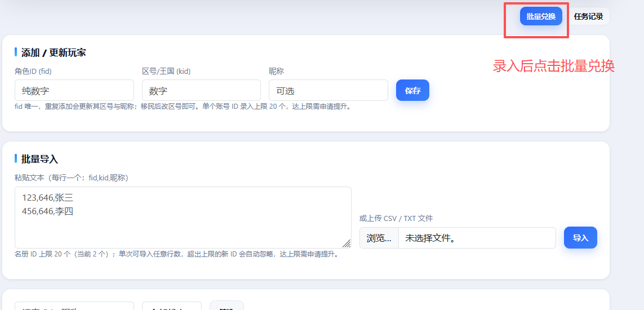Click the 批量兑换 button

coord(541,16)
